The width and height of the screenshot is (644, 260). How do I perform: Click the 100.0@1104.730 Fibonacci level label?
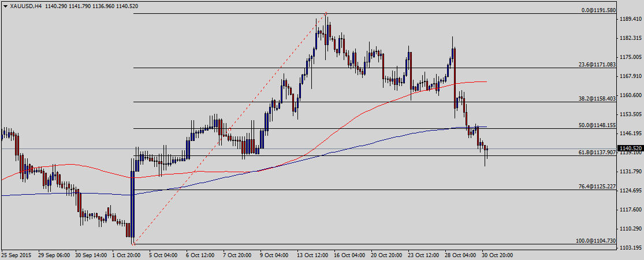[x=596, y=241]
